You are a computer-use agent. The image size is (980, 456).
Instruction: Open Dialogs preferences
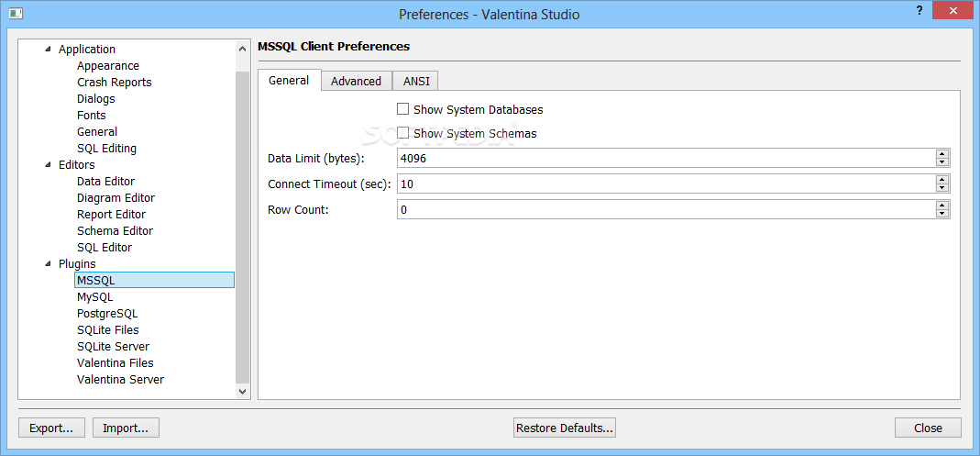click(x=96, y=99)
